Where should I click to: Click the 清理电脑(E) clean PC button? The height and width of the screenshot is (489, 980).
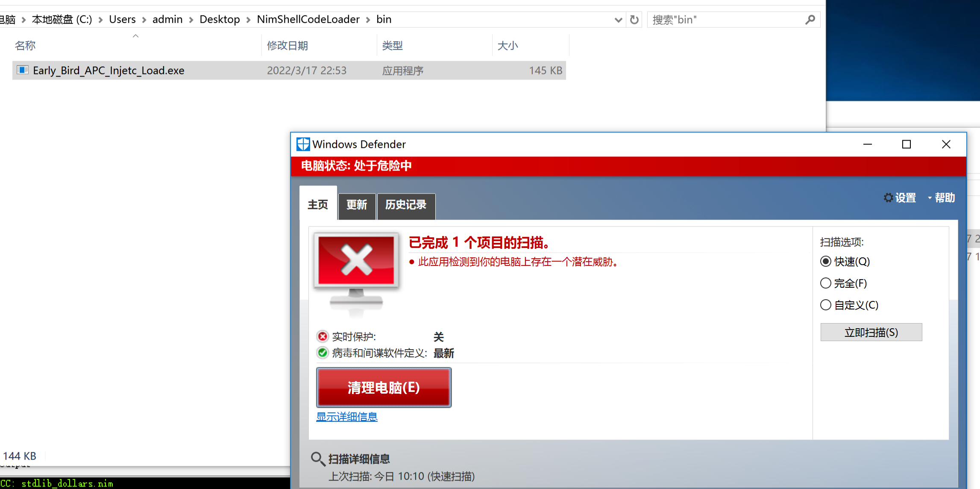click(384, 387)
